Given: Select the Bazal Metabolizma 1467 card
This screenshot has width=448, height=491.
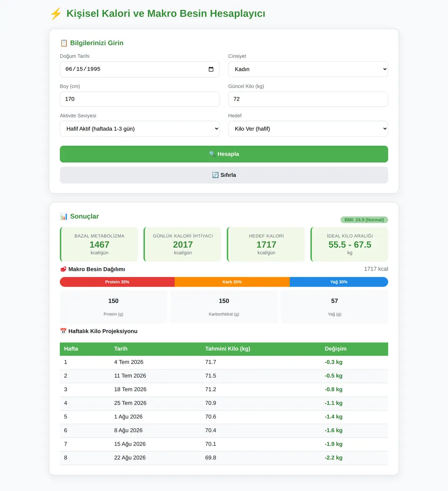Looking at the screenshot, I should pos(99,244).
